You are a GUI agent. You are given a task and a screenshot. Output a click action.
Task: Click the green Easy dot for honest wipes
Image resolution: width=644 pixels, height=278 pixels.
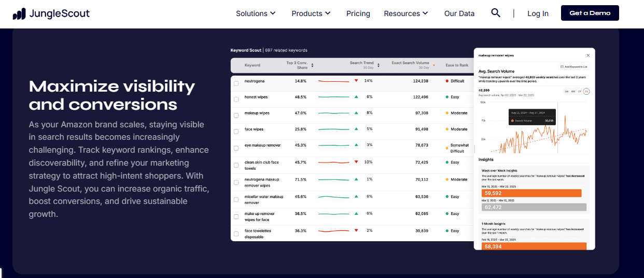pyautogui.click(x=447, y=97)
